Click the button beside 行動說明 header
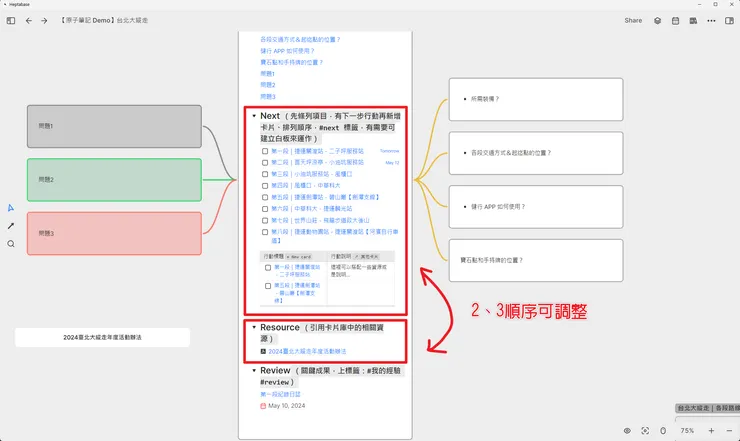 (367, 256)
